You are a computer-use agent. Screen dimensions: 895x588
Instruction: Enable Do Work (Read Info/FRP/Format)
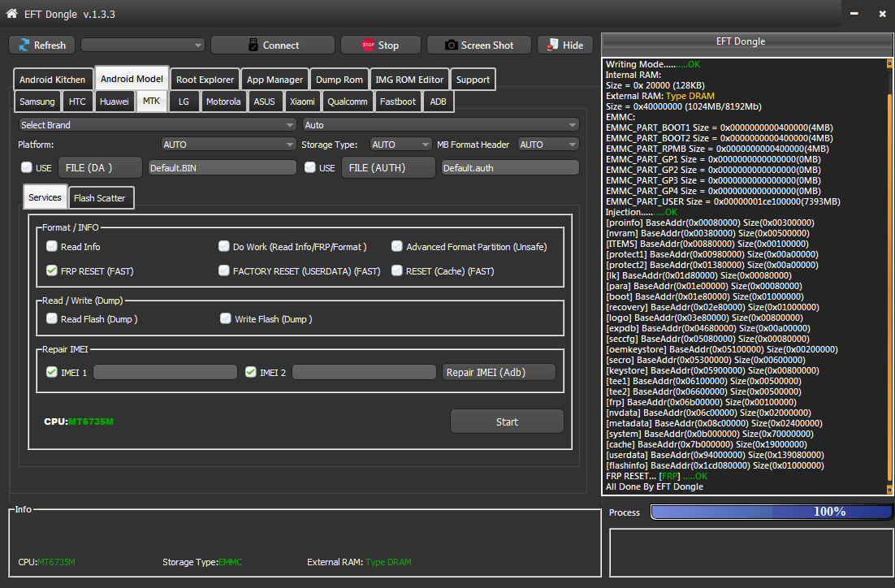pyautogui.click(x=224, y=246)
